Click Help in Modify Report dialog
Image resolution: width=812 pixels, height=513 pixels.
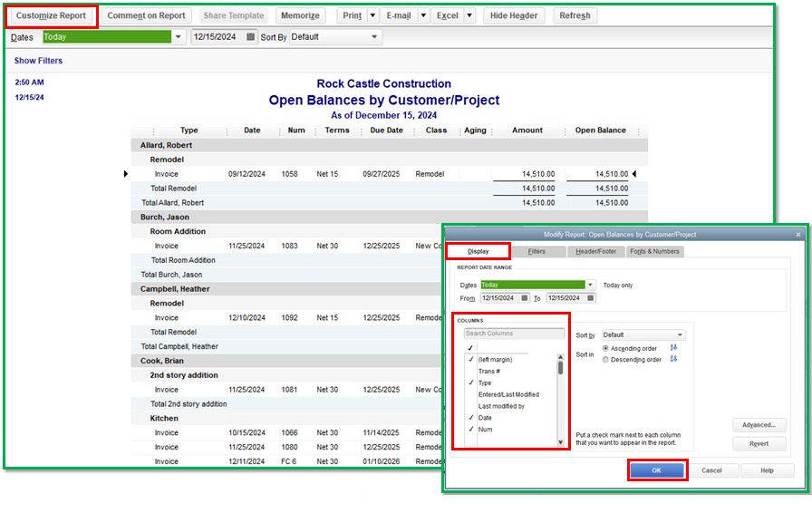[767, 470]
